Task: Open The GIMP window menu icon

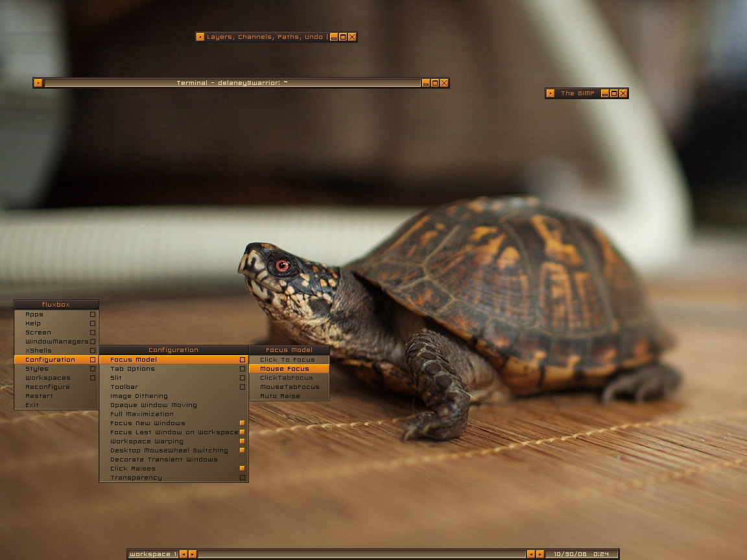Action: click(x=551, y=93)
